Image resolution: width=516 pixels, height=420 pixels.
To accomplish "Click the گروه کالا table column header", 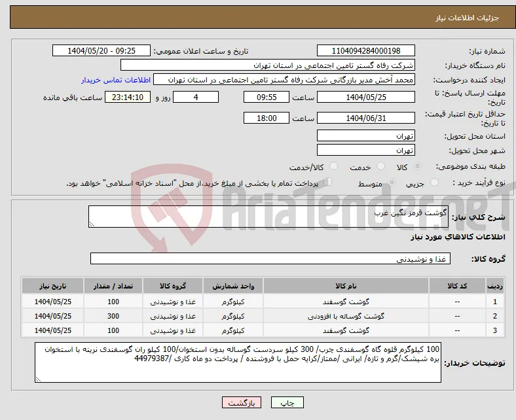I will [173, 286].
